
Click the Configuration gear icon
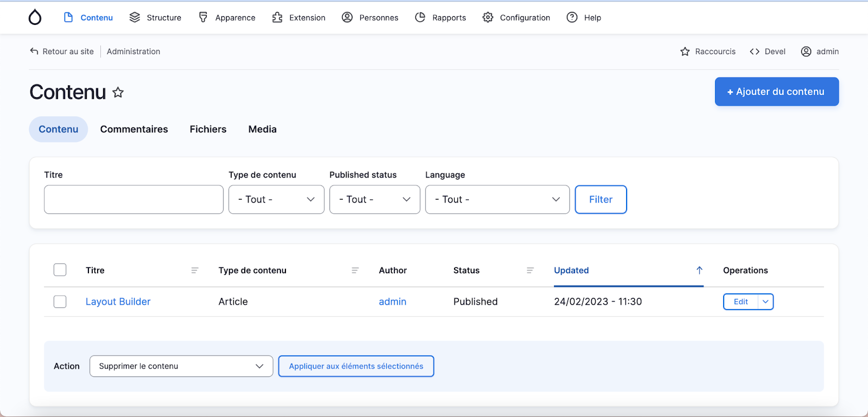pos(488,17)
